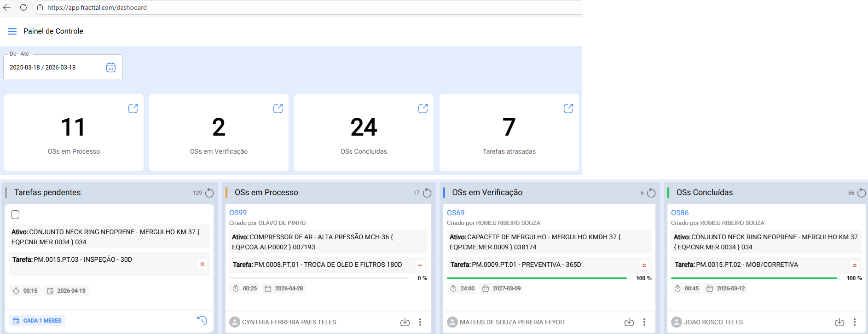The image size is (868, 334).
Task: Tick the pending task checkbox
Action: coord(15,215)
